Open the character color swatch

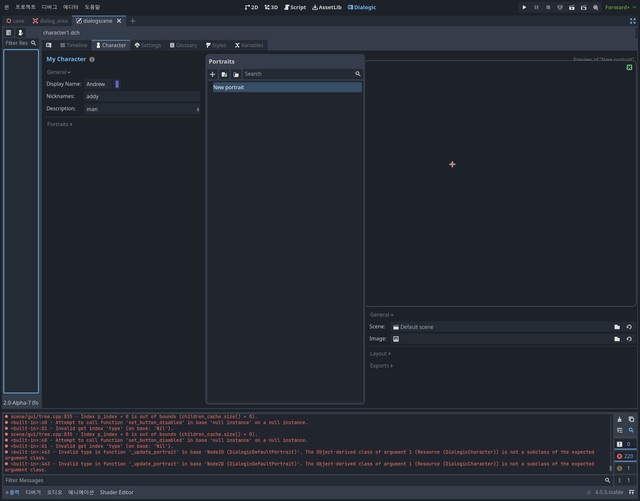pos(117,84)
